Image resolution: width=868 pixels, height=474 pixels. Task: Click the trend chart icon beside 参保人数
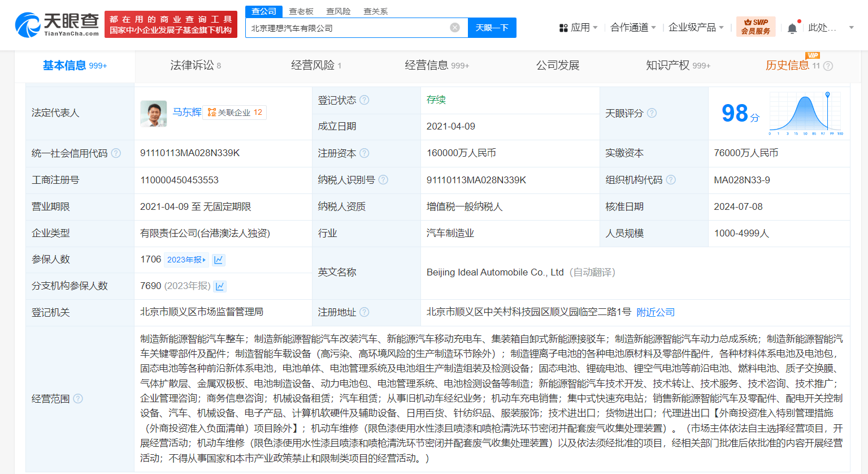pyautogui.click(x=219, y=260)
